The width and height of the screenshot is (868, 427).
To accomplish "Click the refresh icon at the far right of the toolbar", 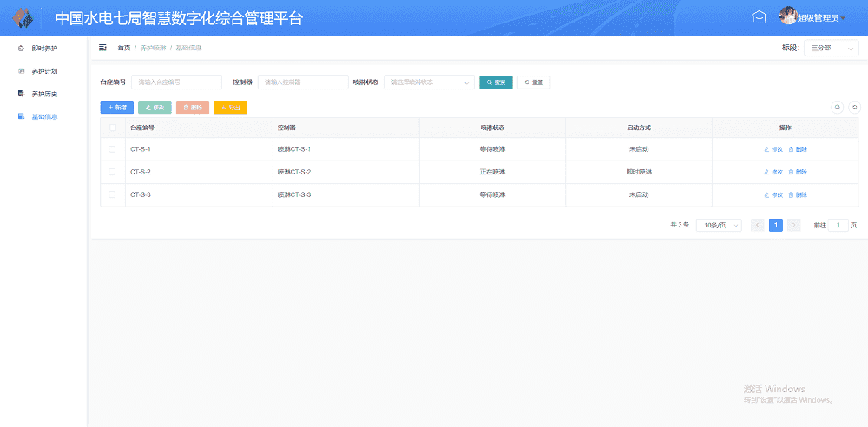I will coord(853,108).
